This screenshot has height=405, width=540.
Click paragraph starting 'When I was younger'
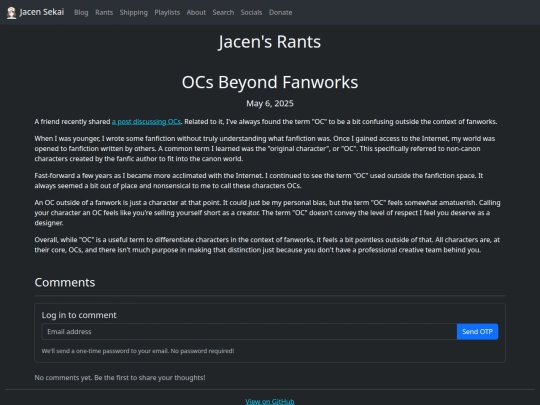tap(265, 148)
